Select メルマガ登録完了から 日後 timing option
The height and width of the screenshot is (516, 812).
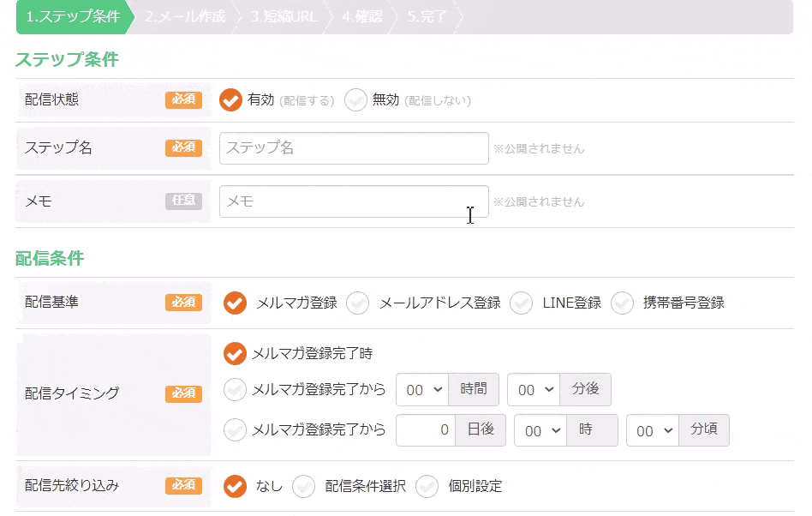tap(235, 430)
